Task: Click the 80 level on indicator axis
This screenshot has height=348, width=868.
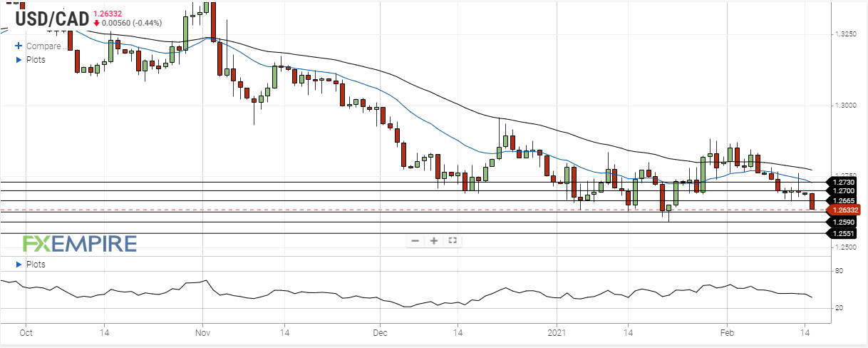Action: point(839,271)
